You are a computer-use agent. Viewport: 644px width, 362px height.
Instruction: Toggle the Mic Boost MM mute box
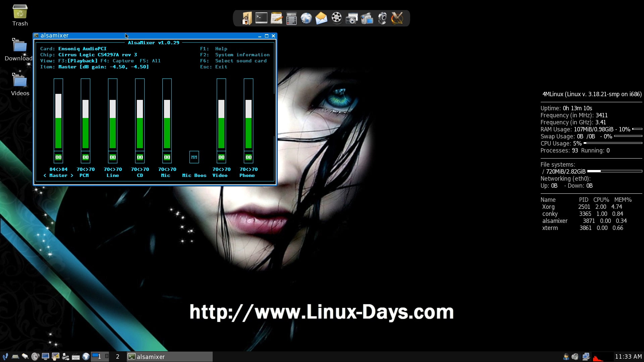click(x=194, y=157)
